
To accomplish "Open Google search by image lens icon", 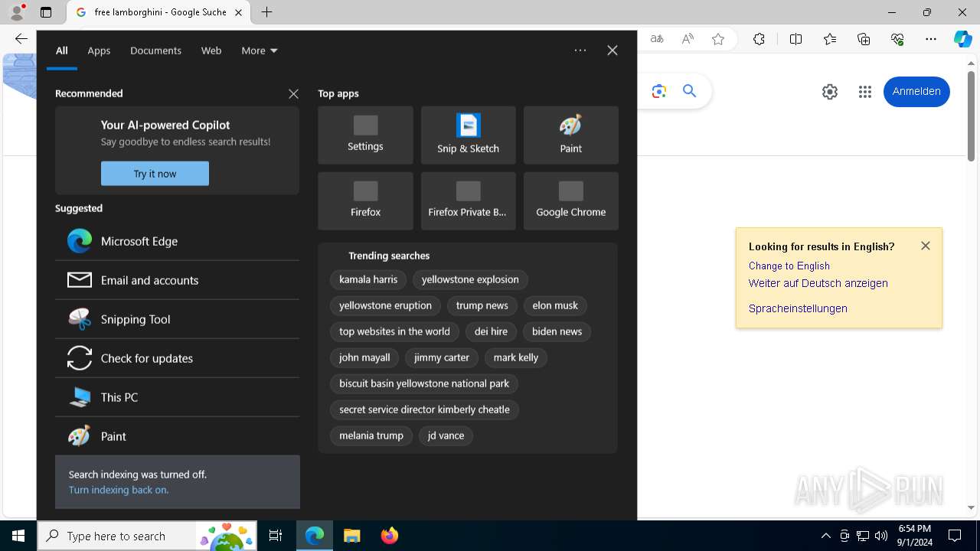I will tap(659, 92).
